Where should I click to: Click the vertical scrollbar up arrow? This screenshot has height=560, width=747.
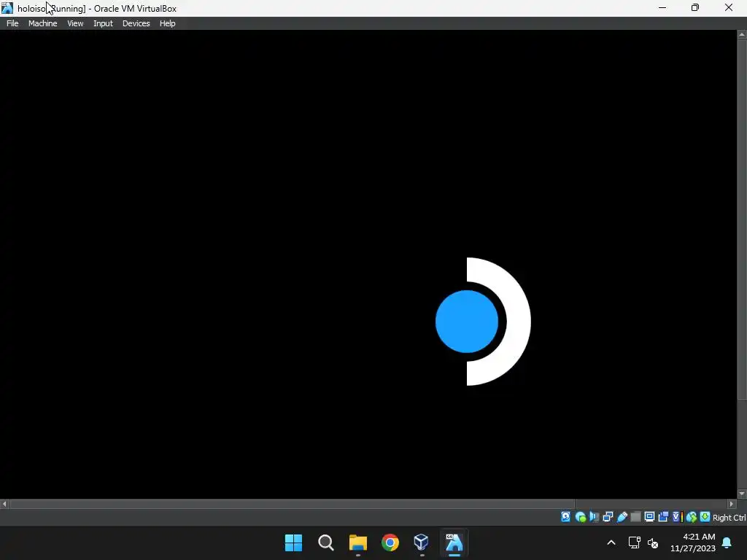click(742, 35)
